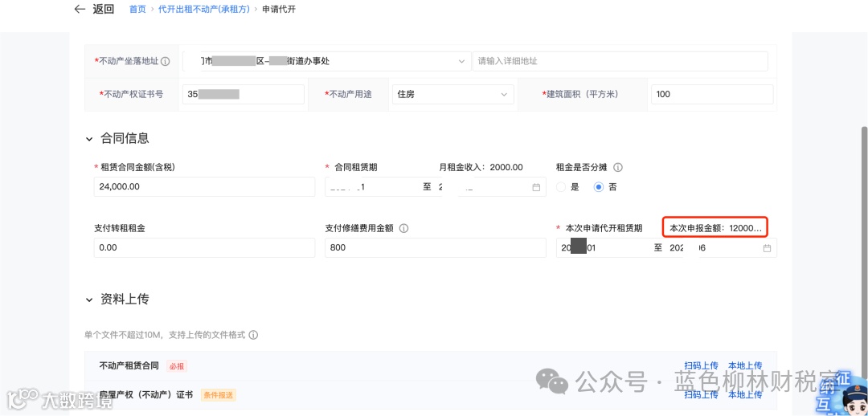The image size is (868, 416).
Task: Click info icon beside supported file formats
Action: [253, 335]
